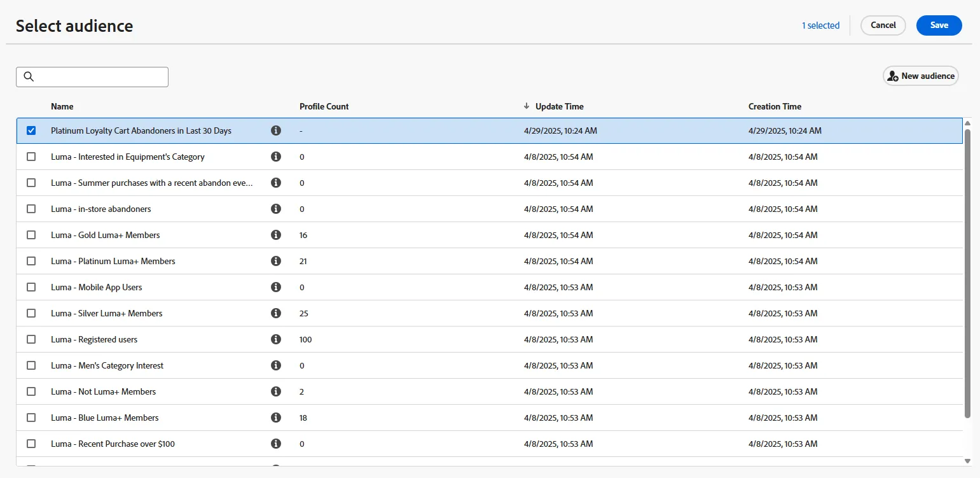View info for Blue Luma+ Members

coord(276,418)
